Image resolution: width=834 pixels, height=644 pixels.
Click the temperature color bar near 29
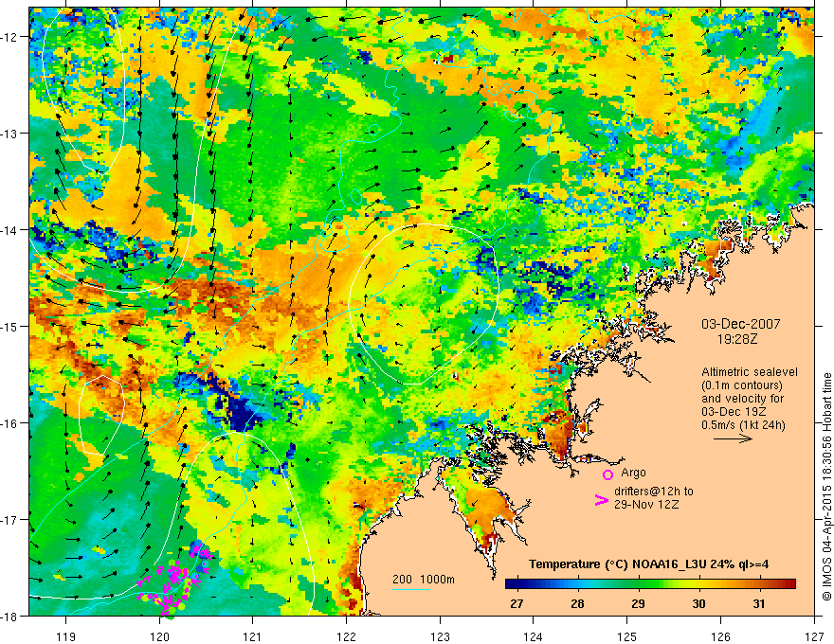638,584
